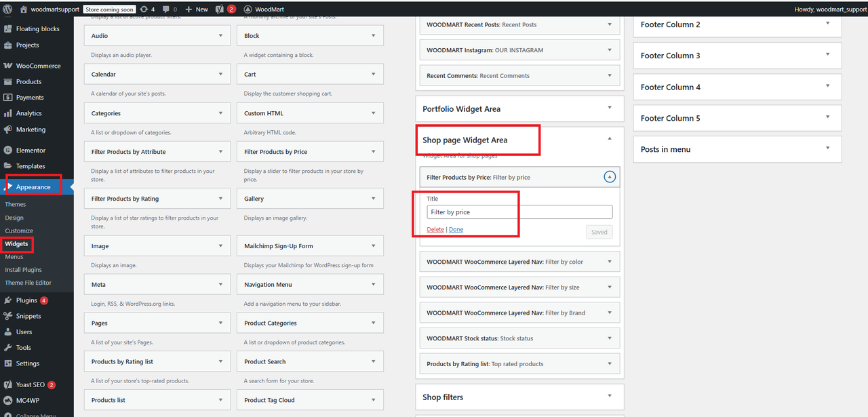Click the Done link in price widget
This screenshot has height=417, width=868.
tap(456, 229)
